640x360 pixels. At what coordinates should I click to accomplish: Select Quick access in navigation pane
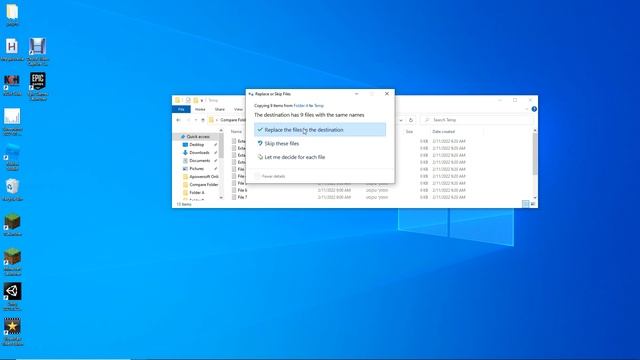(x=198, y=137)
